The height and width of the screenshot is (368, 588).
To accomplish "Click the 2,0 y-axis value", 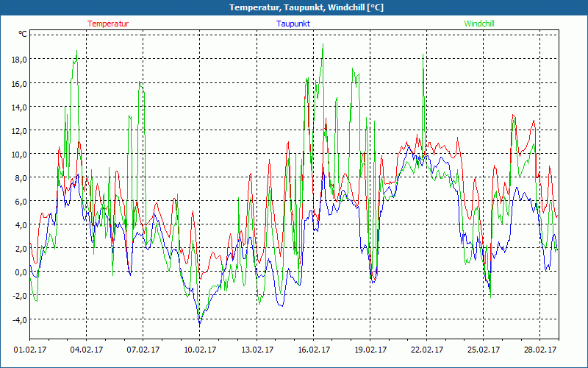I will [x=21, y=249].
